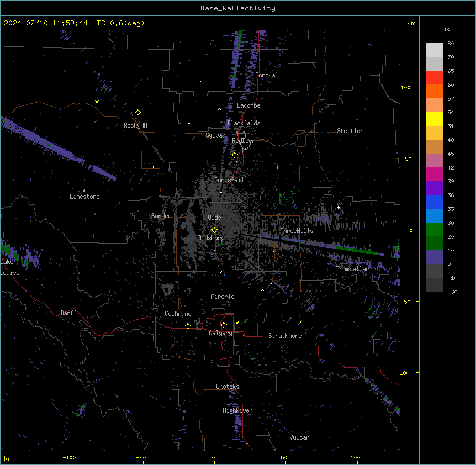Viewport: 476px width, 465px height.
Task: Click the Lacombe label
Action: (x=248, y=105)
